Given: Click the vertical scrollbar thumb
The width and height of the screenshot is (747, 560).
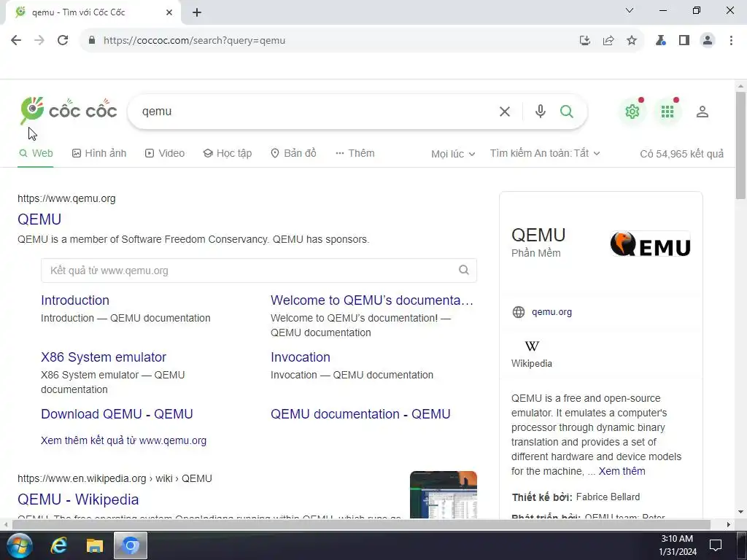Looking at the screenshot, I should pyautogui.click(x=740, y=145).
